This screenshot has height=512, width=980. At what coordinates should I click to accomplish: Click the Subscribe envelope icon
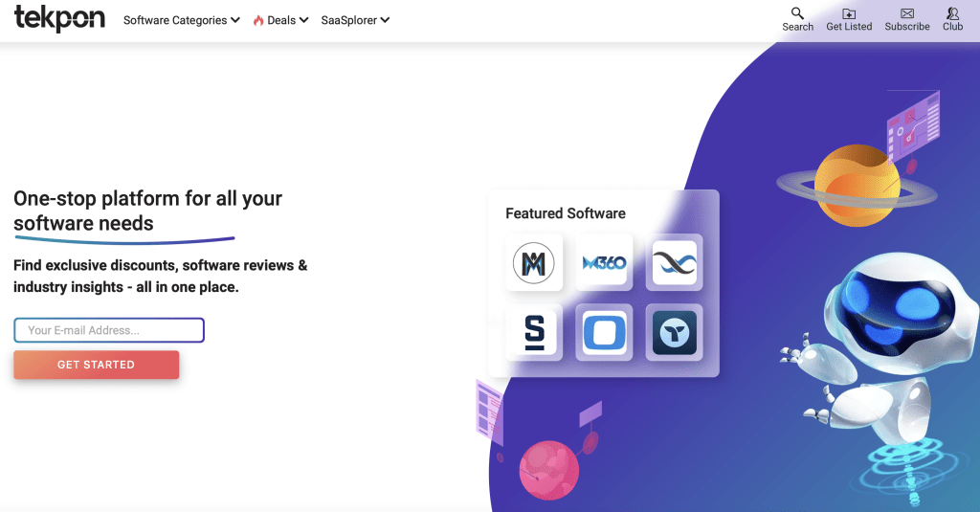coord(907,13)
